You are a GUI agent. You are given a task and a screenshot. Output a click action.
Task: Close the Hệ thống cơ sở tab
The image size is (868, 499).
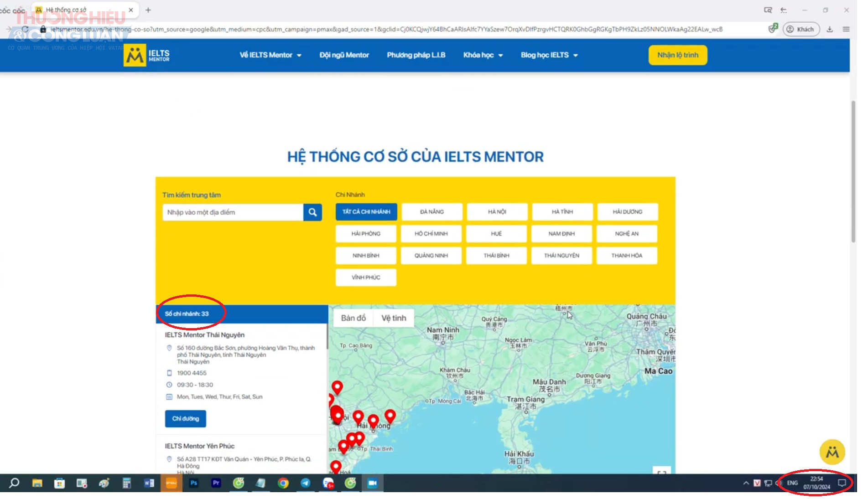click(131, 10)
